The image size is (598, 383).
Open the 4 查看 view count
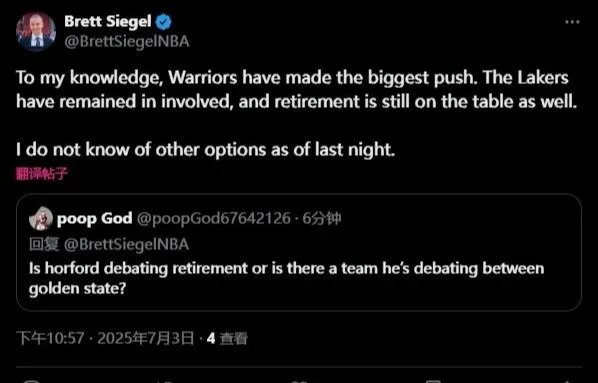click(227, 338)
